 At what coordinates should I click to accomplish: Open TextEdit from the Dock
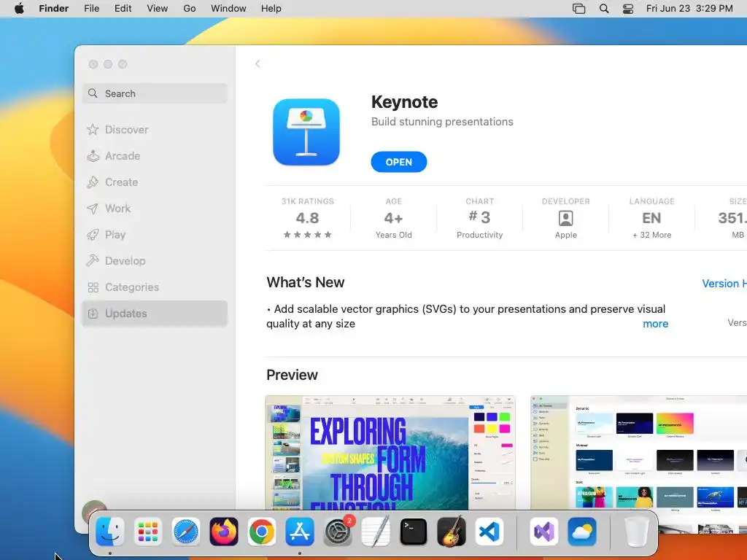pyautogui.click(x=376, y=532)
